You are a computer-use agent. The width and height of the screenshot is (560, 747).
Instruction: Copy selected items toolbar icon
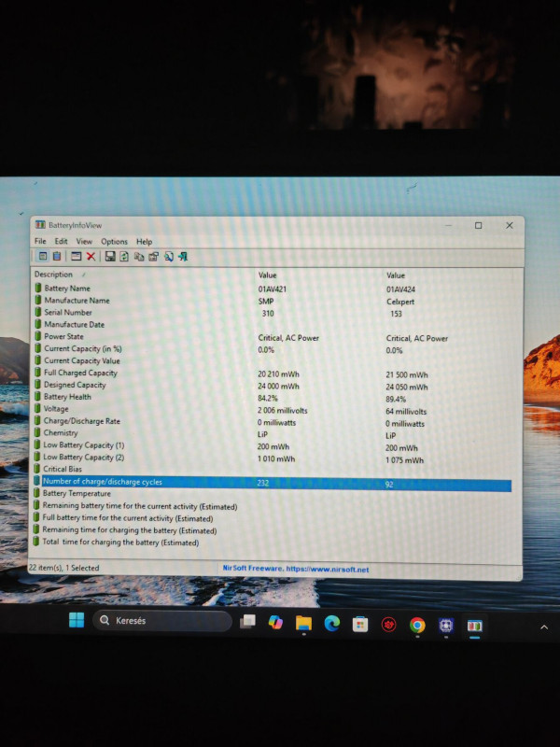(138, 256)
